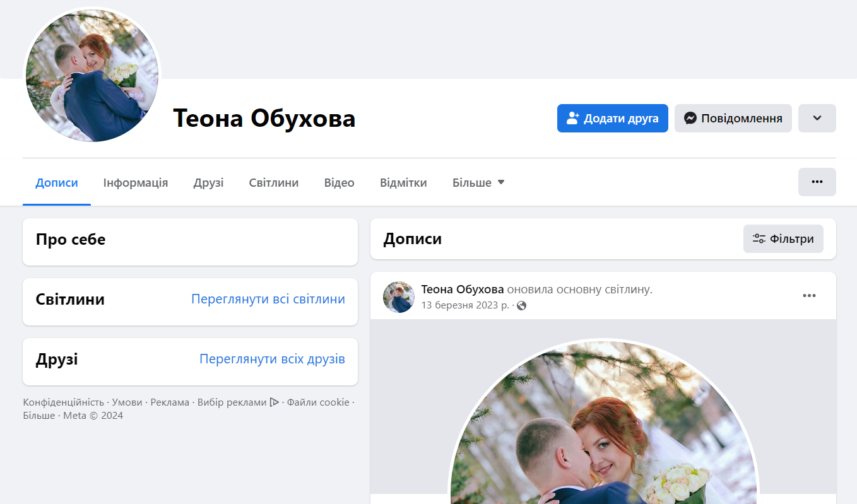Click the Додати друга button
The width and height of the screenshot is (857, 504).
pyautogui.click(x=612, y=118)
